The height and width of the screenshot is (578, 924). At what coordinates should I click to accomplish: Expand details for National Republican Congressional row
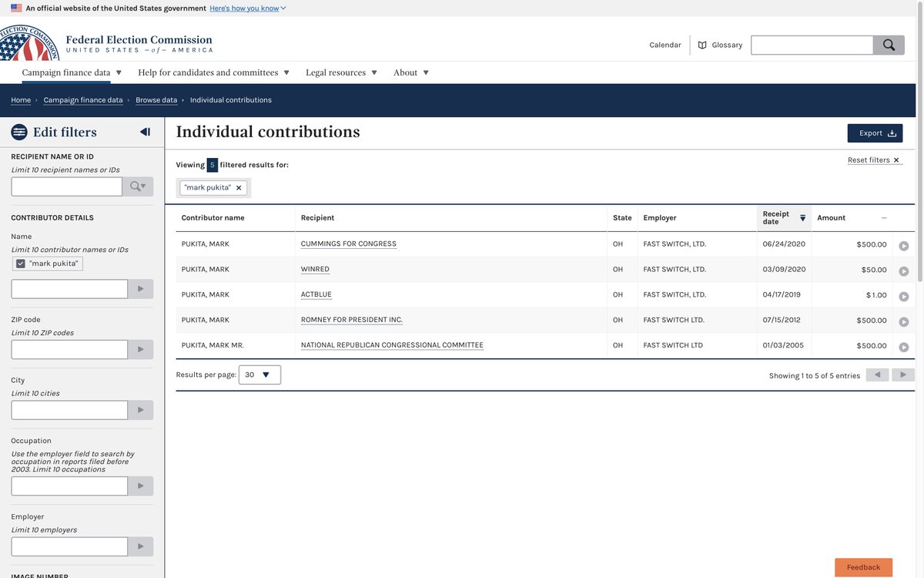904,348
